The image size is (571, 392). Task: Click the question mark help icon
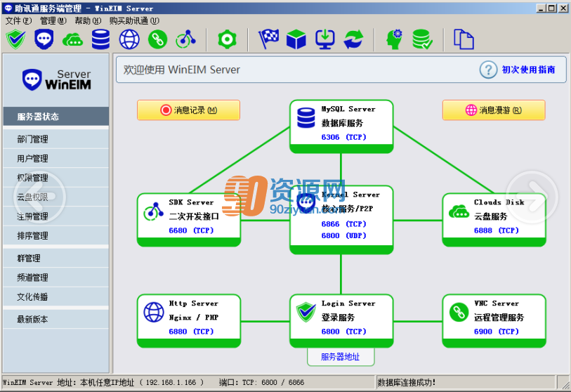[x=488, y=70]
